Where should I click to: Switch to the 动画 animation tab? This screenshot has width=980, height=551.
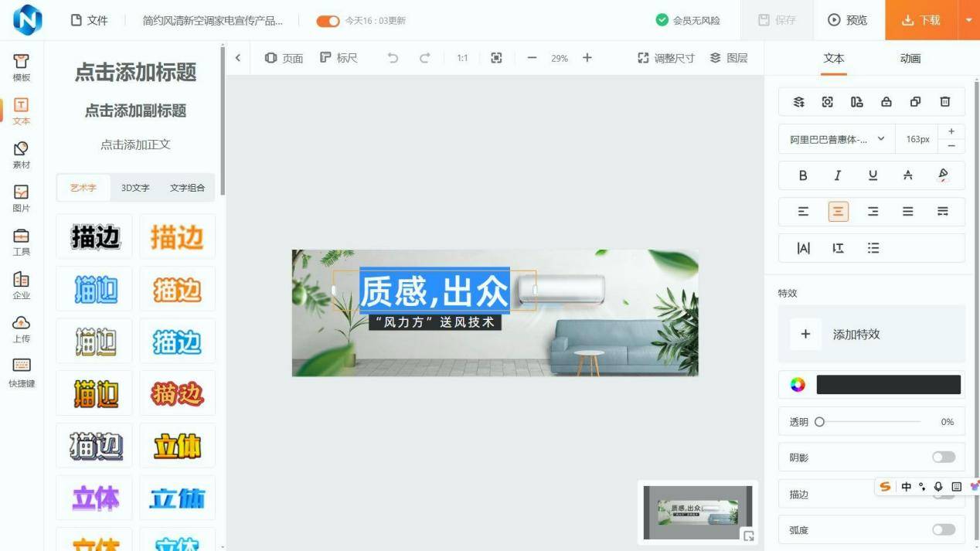[x=910, y=59]
